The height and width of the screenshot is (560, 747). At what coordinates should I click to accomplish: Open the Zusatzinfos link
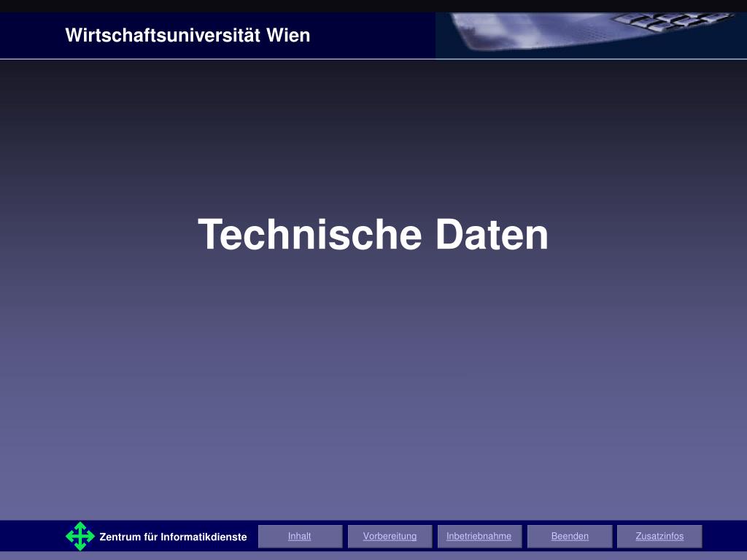659,536
